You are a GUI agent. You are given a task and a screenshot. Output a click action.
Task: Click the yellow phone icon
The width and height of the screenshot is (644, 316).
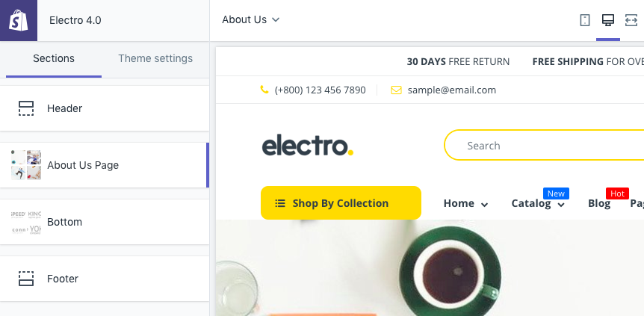[x=264, y=90]
